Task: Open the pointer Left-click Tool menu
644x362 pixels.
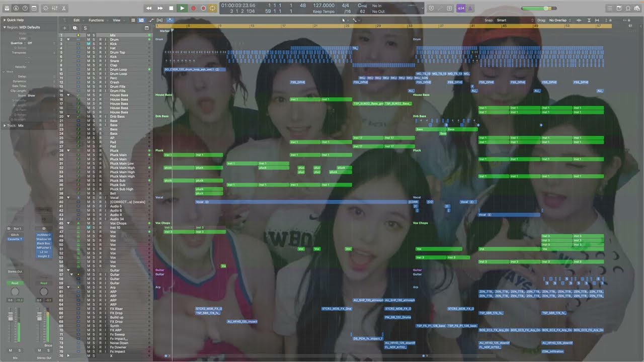Action: click(345, 20)
